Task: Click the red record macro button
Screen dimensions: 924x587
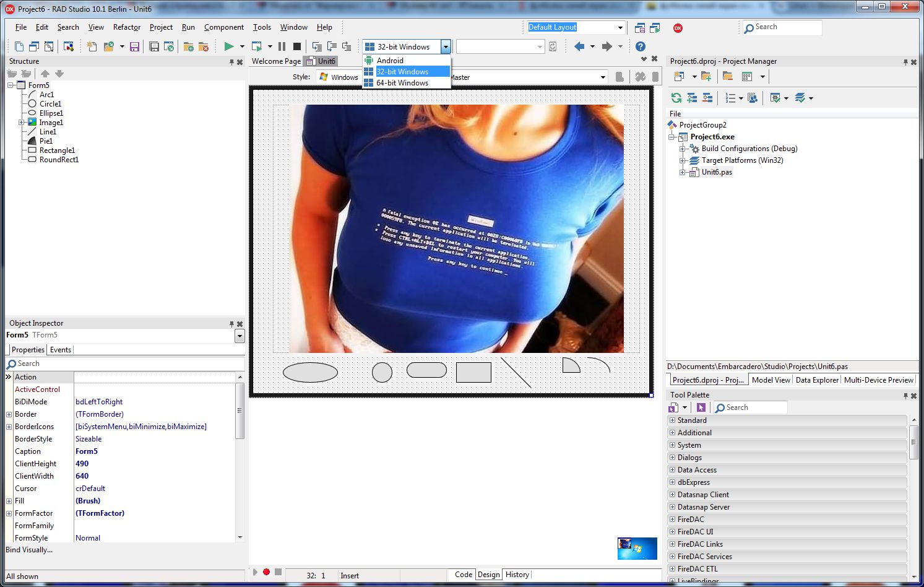Action: (266, 572)
